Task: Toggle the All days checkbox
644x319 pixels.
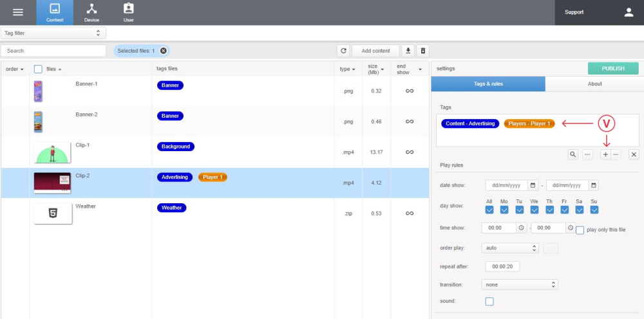Action: pyautogui.click(x=489, y=210)
